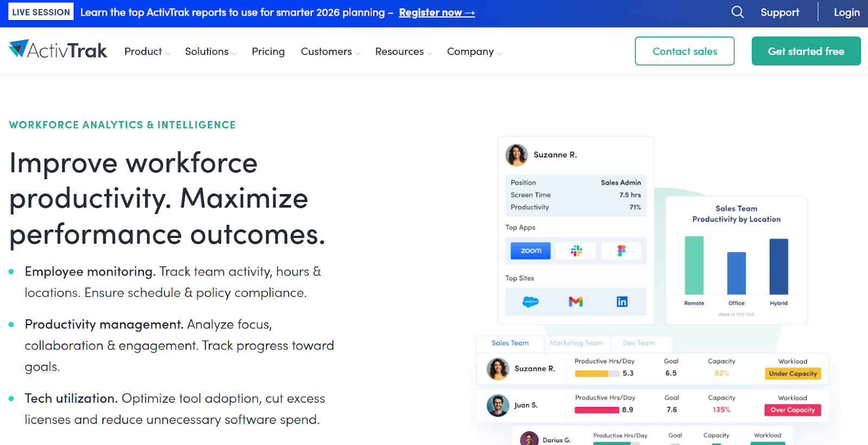Expand the Solutions menu chevron
868x445 pixels.
coord(234,53)
